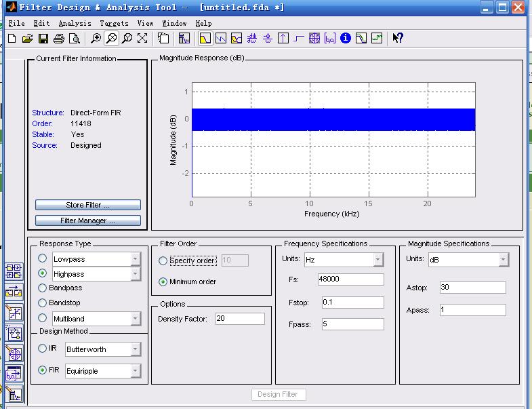
Task: Show Pole/Zero Plot icon
Action: click(x=314, y=39)
